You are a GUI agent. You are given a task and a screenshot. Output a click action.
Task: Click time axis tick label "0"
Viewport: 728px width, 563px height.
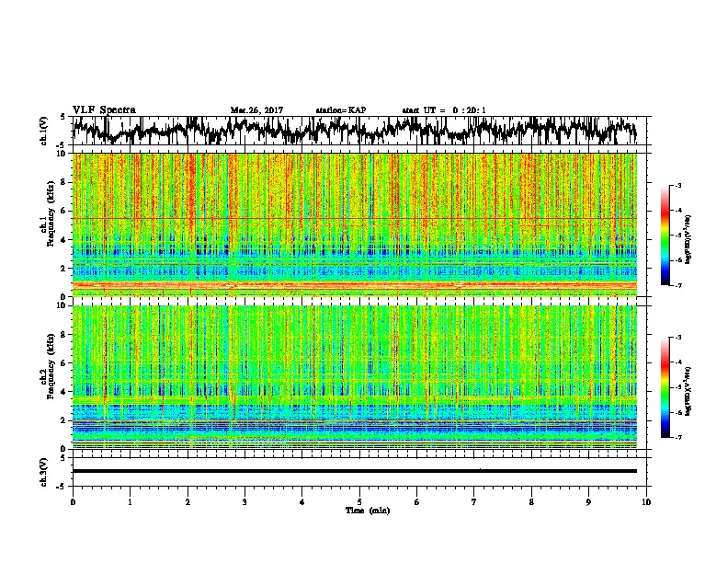[73, 502]
